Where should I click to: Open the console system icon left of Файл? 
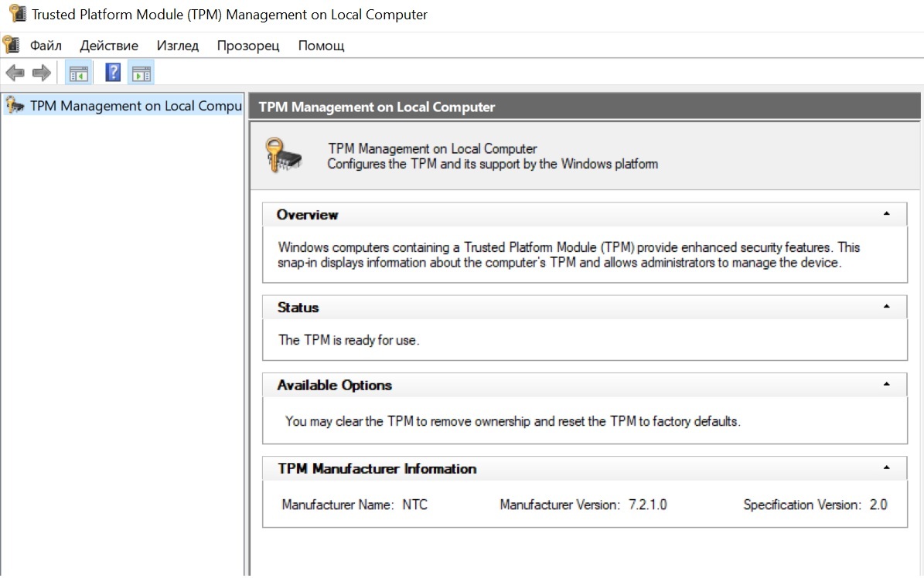coord(11,45)
